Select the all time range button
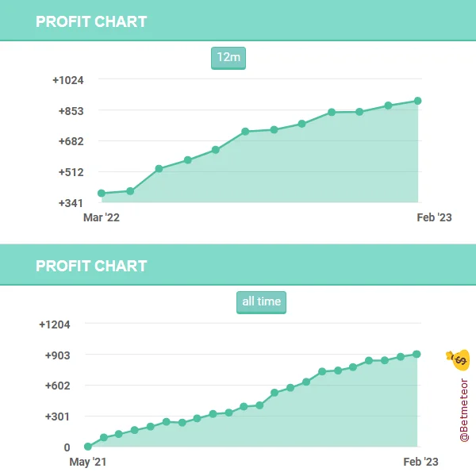This screenshot has width=476, height=476. (261, 302)
